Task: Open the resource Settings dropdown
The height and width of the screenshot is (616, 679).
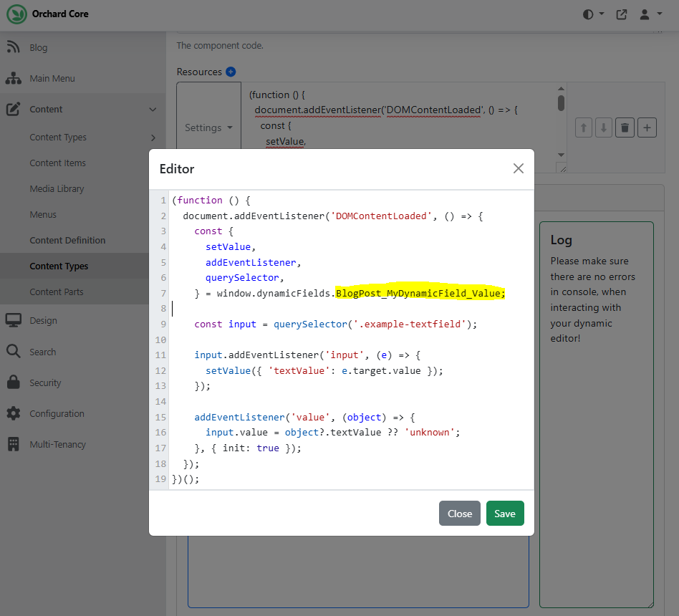Action: pyautogui.click(x=208, y=127)
